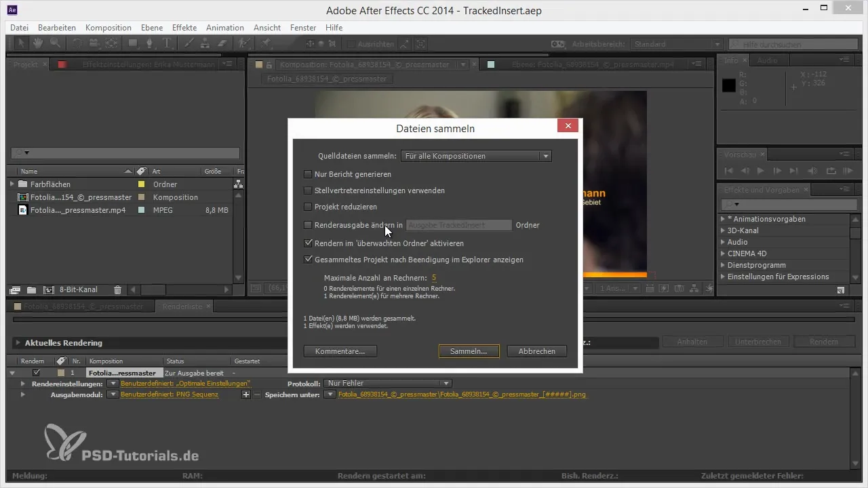Screen dimensions: 868x488
Task: Open Ausgabemodul template dropdown arrow
Action: 113,394
